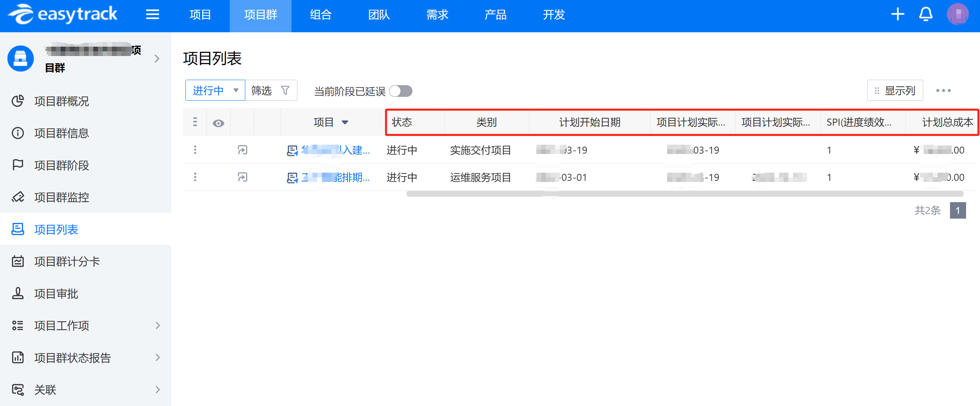Click 计划总成本 column header
The image size is (980, 406).
tap(947, 122)
